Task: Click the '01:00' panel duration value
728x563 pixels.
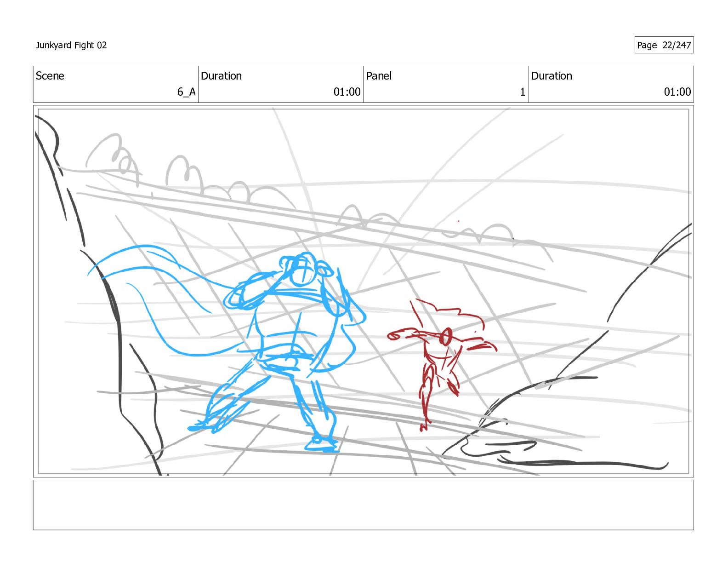Action: [x=677, y=92]
